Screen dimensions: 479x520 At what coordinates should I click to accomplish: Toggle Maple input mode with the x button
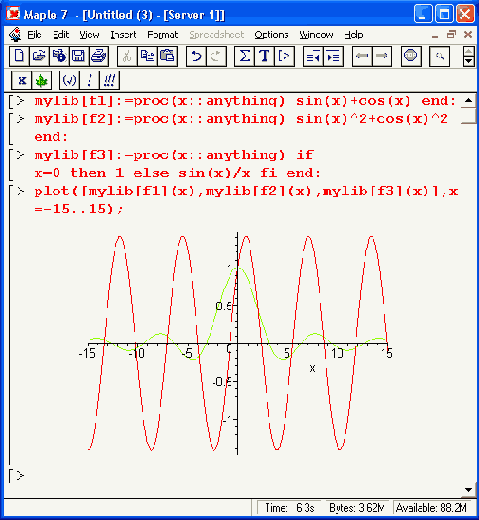pyautogui.click(x=22, y=80)
